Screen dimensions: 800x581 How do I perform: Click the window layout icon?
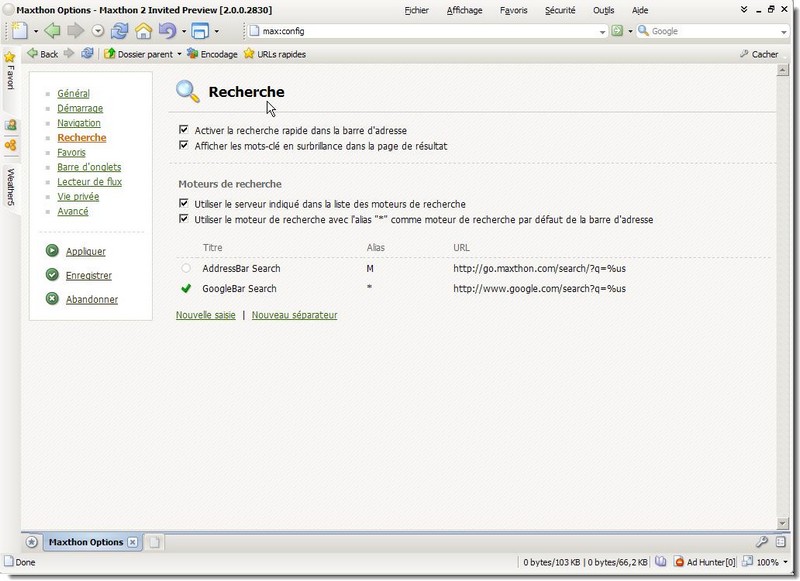point(200,31)
